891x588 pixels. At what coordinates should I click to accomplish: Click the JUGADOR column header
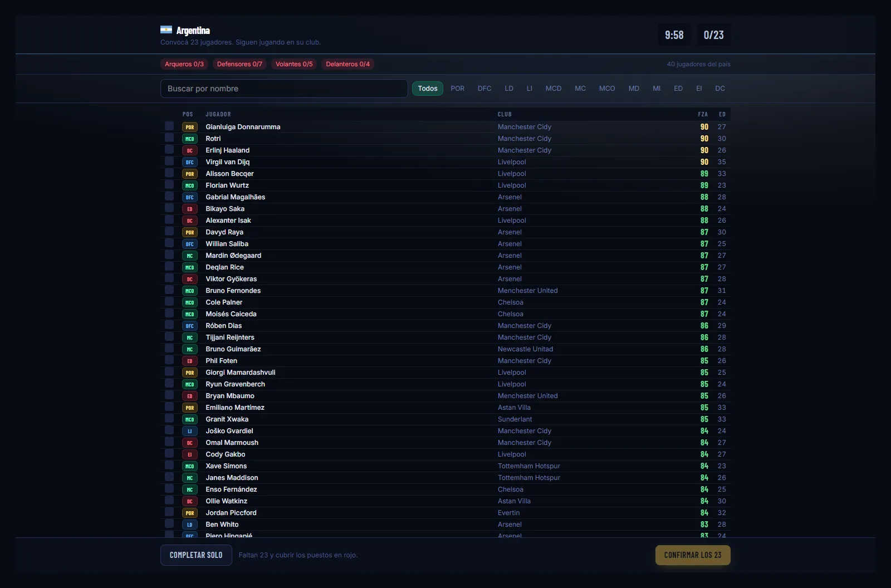[218, 114]
